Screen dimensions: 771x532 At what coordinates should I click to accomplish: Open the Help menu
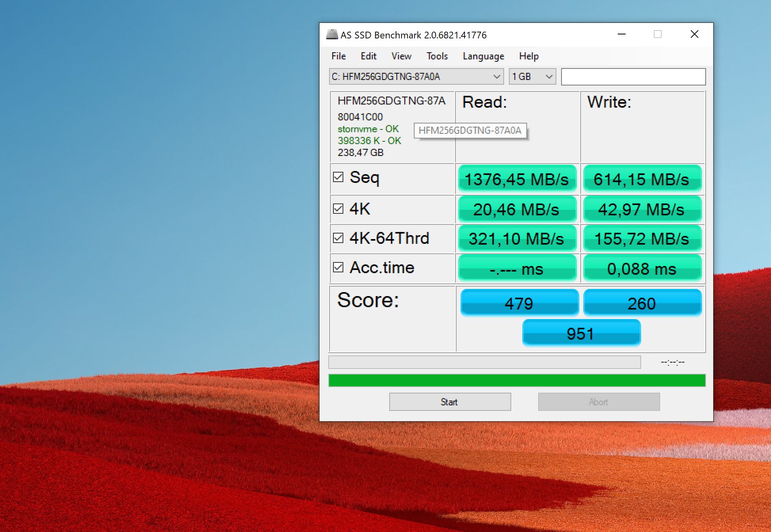529,56
